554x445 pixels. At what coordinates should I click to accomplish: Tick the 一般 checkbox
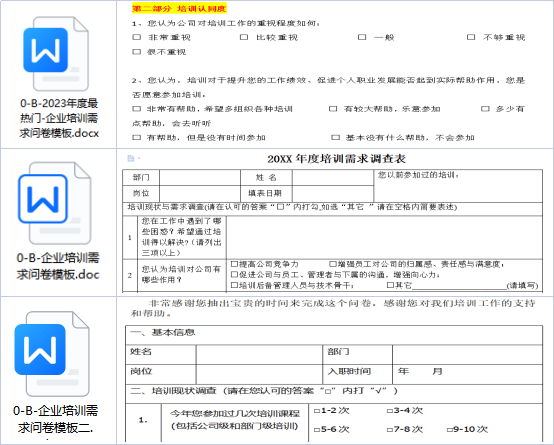[362, 37]
